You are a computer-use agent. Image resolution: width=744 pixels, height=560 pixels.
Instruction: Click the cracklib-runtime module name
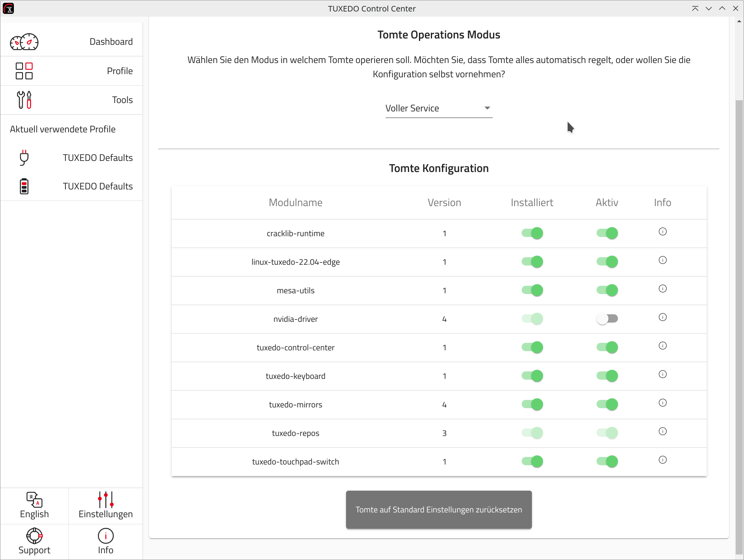(296, 233)
